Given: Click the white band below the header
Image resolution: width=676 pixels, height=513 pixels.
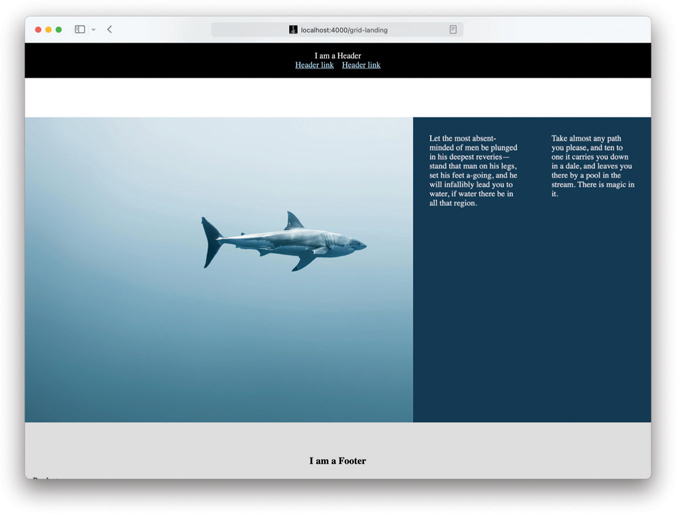Looking at the screenshot, I should pos(338,98).
